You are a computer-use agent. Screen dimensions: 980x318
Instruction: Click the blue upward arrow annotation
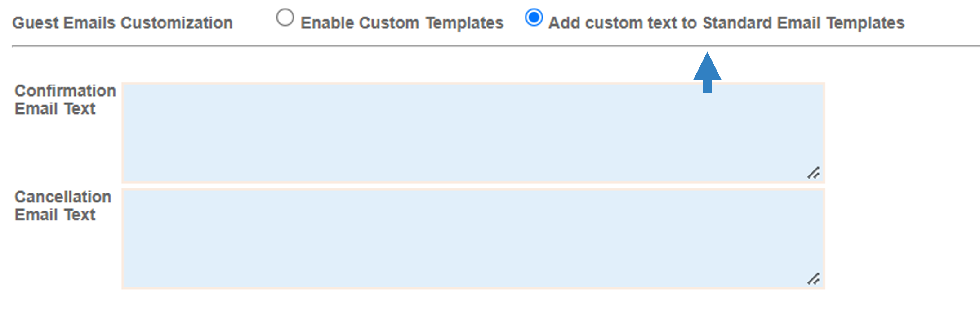click(x=707, y=72)
